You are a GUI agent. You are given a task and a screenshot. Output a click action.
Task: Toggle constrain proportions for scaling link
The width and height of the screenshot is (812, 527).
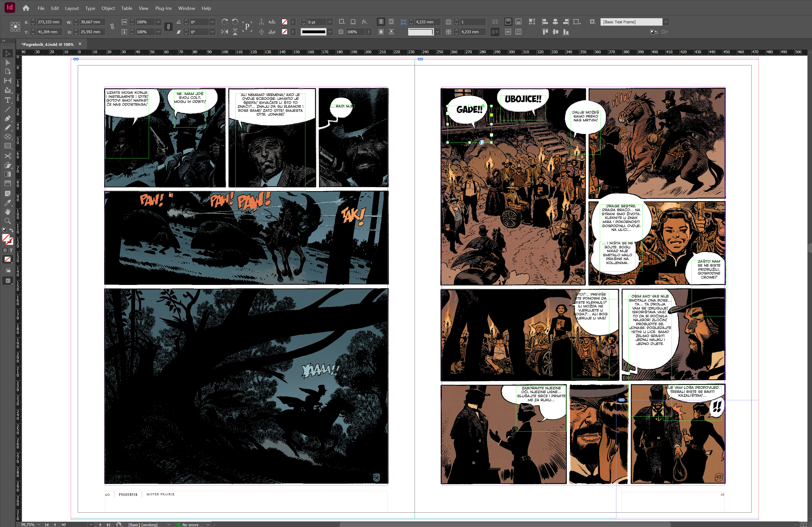pos(168,27)
